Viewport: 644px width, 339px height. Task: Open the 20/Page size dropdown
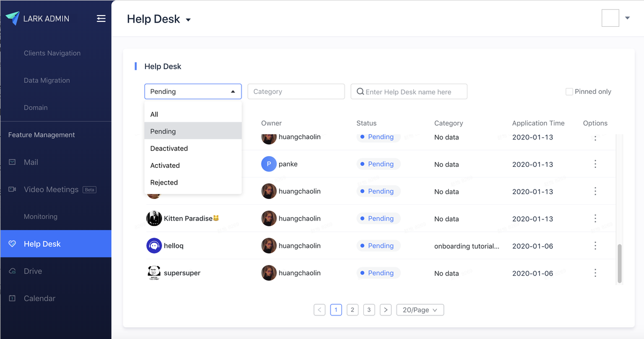[420, 310]
